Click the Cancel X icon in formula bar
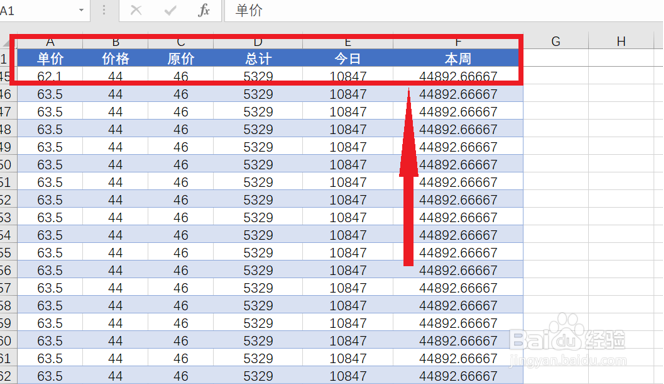Image resolution: width=664 pixels, height=384 pixels. 136,10
